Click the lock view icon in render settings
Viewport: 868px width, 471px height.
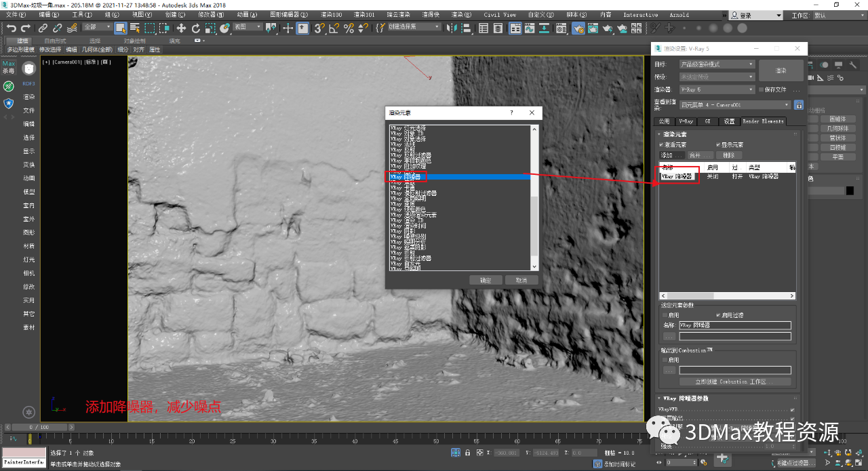[x=798, y=105]
